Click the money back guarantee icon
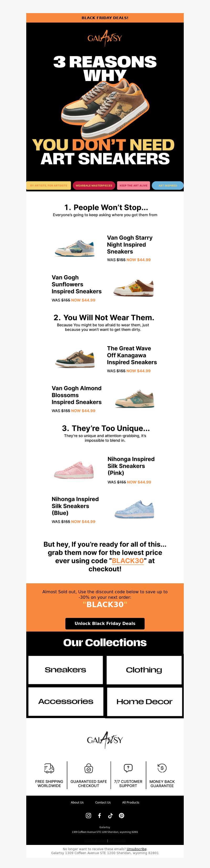 click(162, 768)
